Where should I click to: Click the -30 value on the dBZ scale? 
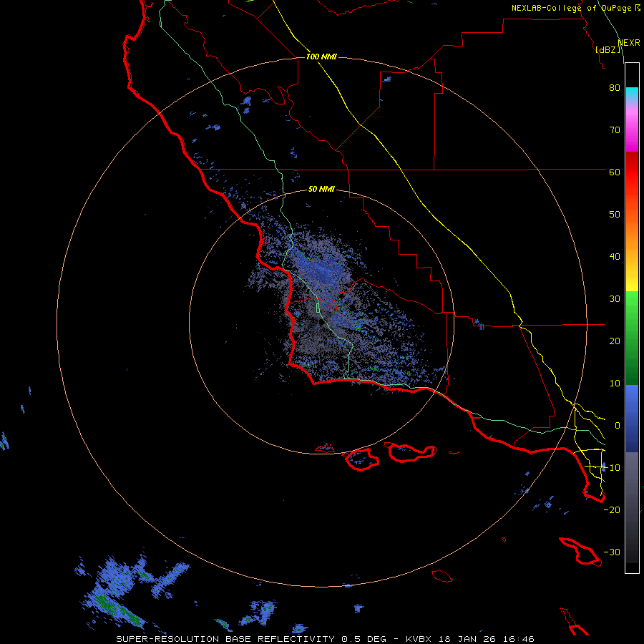point(612,552)
